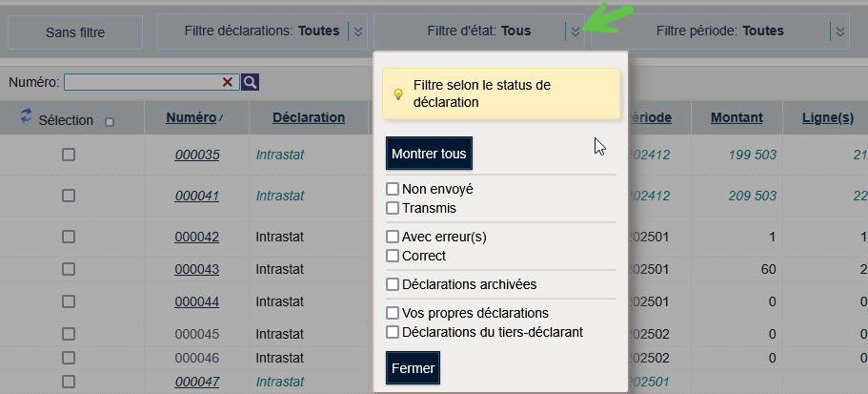Sort by the Montant column header

[x=737, y=117]
